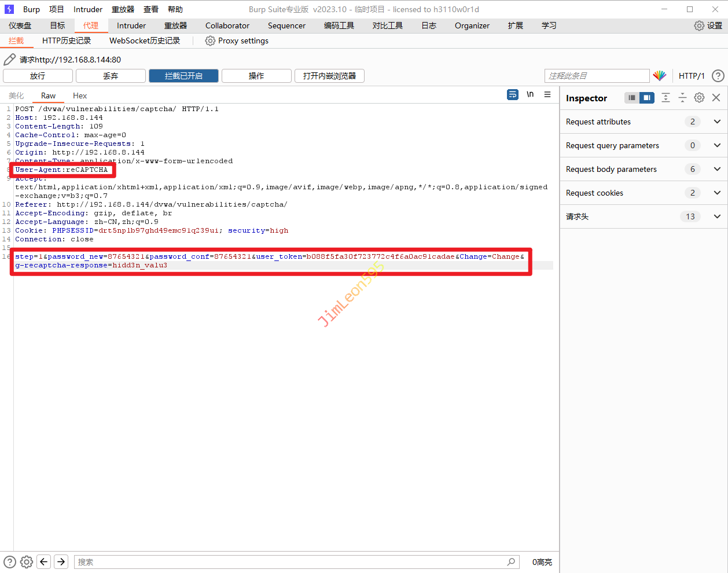The image size is (728, 573).
Task: Open help icon next to HTTP/1
Action: [x=718, y=76]
